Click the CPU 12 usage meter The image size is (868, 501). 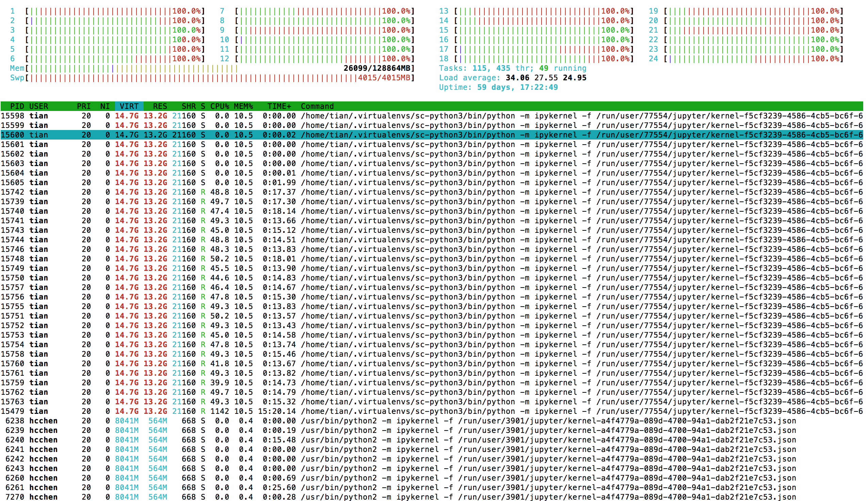click(317, 59)
